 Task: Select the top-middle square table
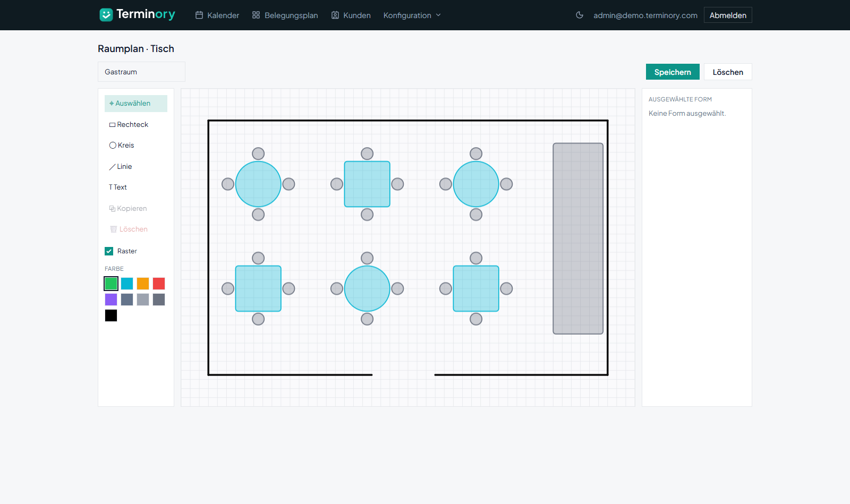[367, 184]
